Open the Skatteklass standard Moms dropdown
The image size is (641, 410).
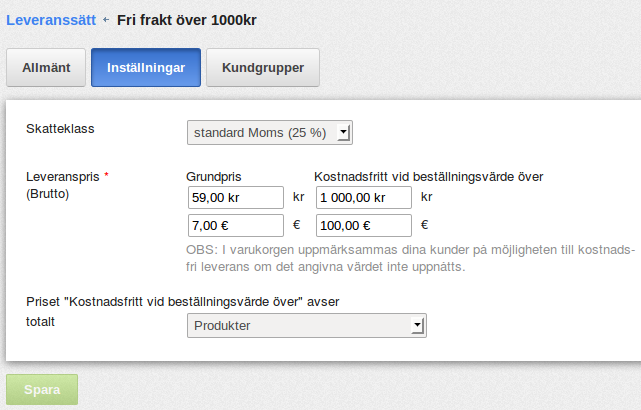(x=262, y=132)
